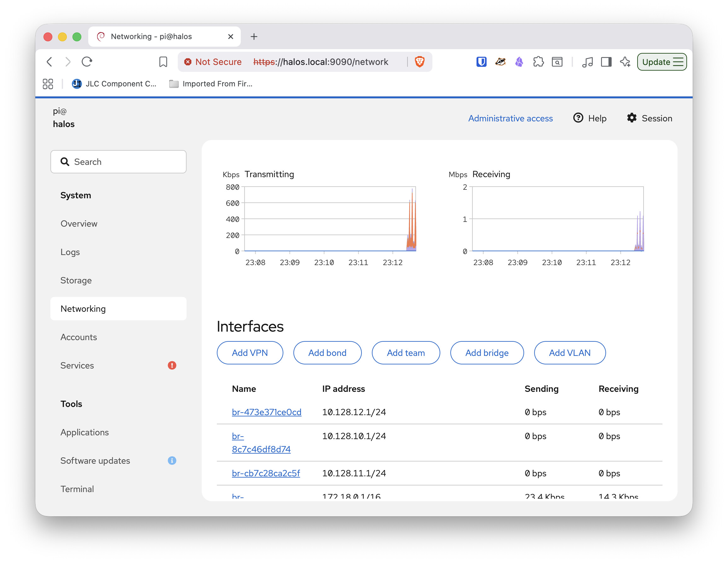728x563 pixels.
Task: Toggle the browser sidebar panel icon
Action: [x=606, y=62]
